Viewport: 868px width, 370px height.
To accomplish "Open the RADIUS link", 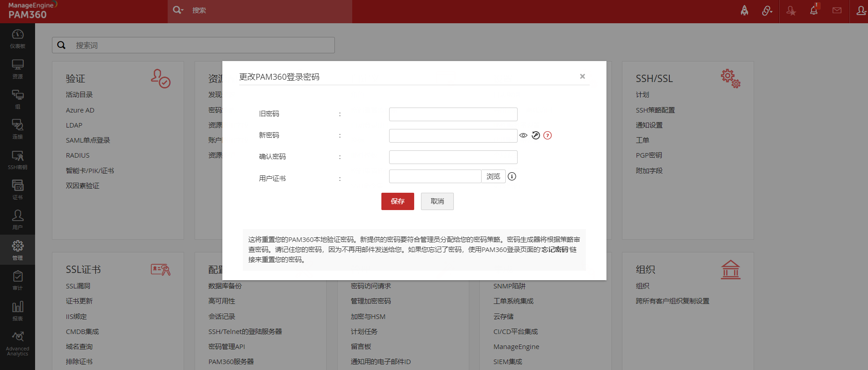I will [x=78, y=155].
